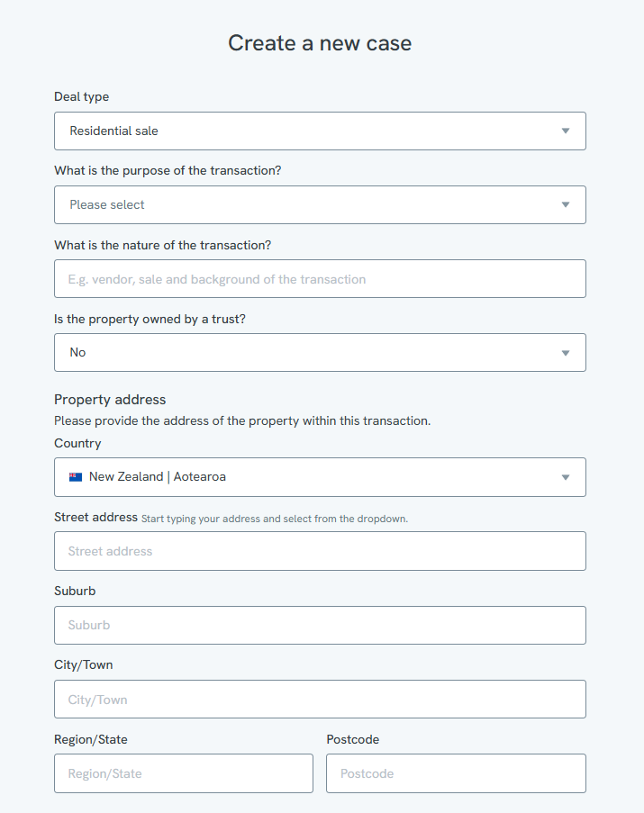Open the Country dropdown
Screen dimensions: 644x813
pos(320,477)
